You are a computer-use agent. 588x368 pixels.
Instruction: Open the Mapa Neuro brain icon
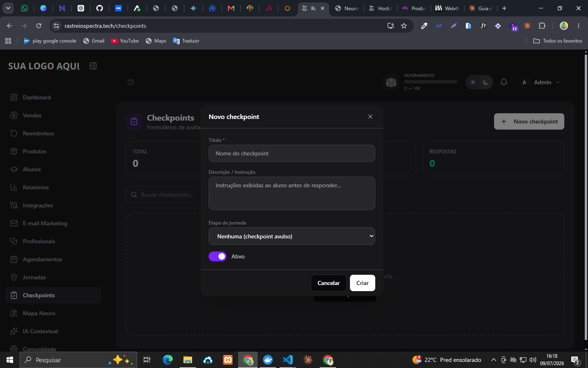tap(14, 313)
